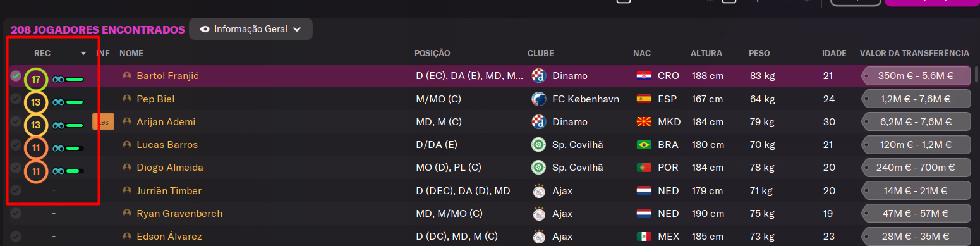
Task: Click the FC København club badge
Action: (x=539, y=99)
